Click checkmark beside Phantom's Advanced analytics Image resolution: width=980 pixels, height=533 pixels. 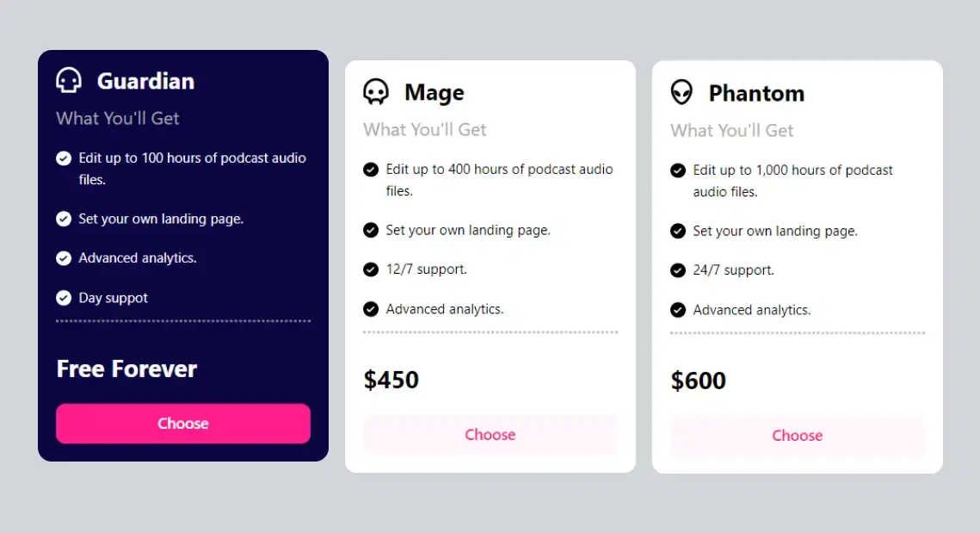(678, 310)
